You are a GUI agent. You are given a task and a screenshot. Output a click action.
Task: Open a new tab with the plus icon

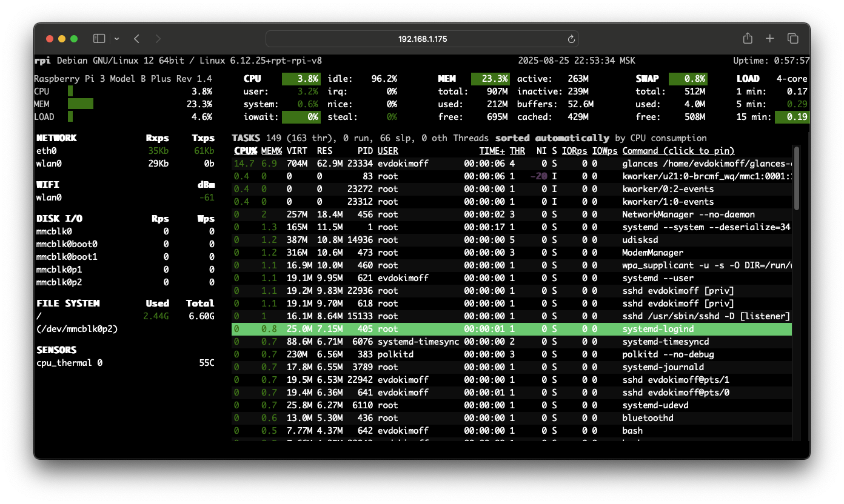pos(769,39)
